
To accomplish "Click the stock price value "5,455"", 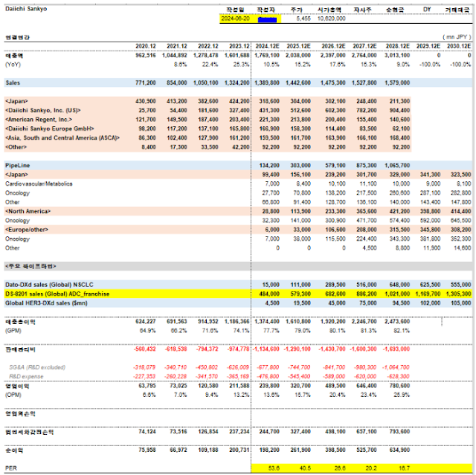I will tap(303, 19).
